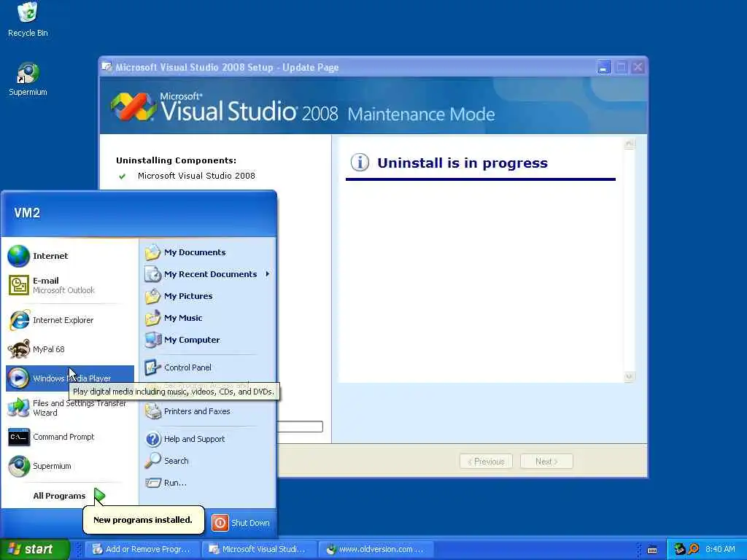Open My Pictures folder

point(208,296)
